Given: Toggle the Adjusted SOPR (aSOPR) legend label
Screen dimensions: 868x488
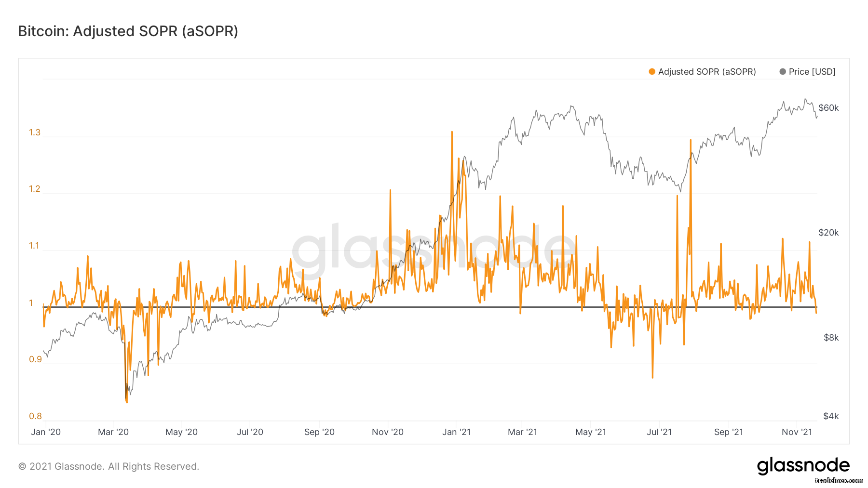Looking at the screenshot, I should click(x=707, y=72).
